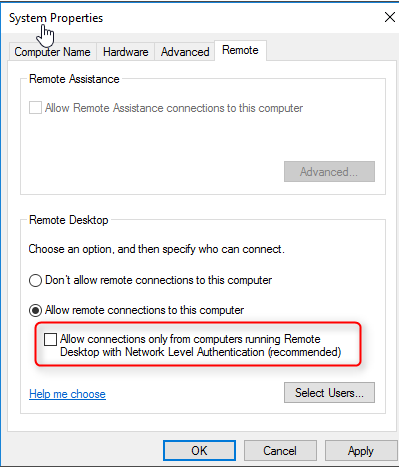Close the System Properties dialog
Image resolution: width=399 pixels, height=467 pixels.
[390, 17]
